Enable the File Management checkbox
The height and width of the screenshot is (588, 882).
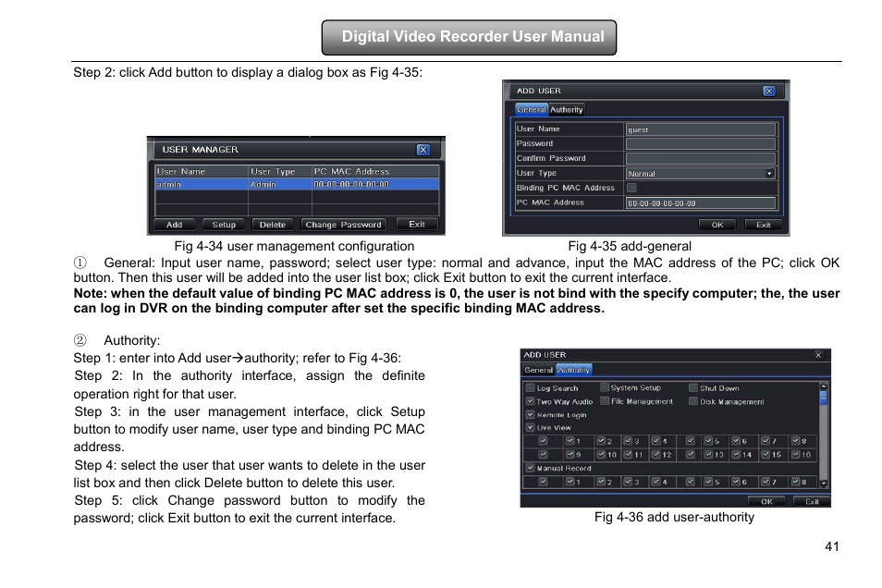pyautogui.click(x=605, y=401)
